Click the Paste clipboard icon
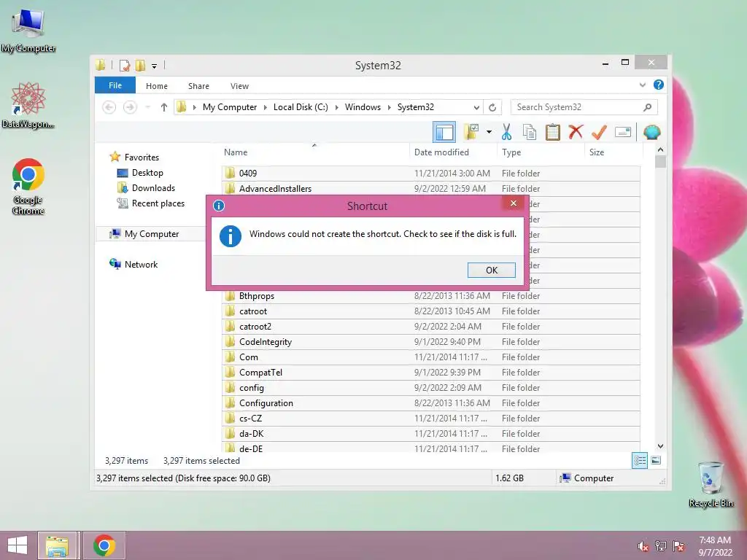The width and height of the screenshot is (747, 560). [x=553, y=132]
